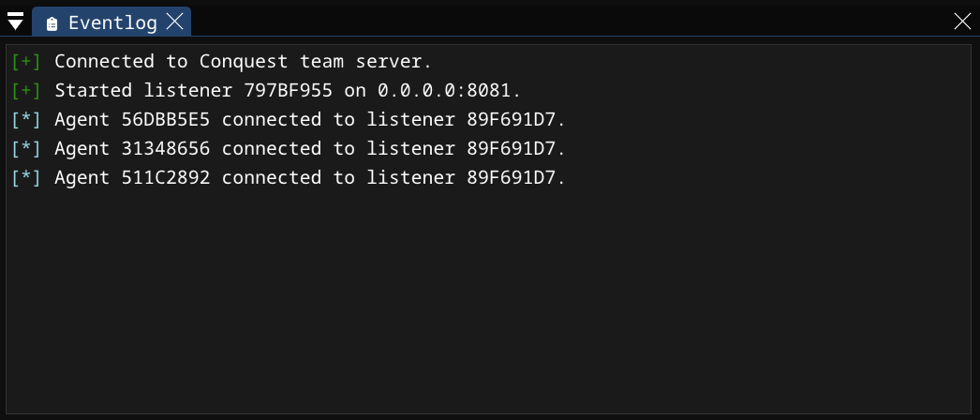The image size is (980, 420).
Task: Close the Eventlog tab
Action: click(x=174, y=22)
